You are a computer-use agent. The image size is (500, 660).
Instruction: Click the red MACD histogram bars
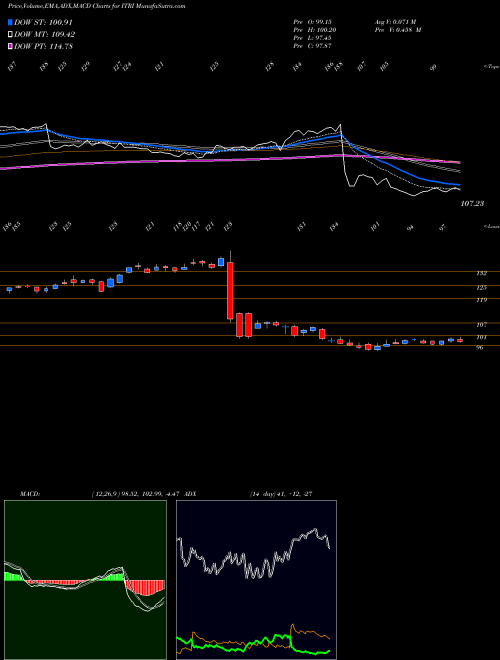point(145,588)
